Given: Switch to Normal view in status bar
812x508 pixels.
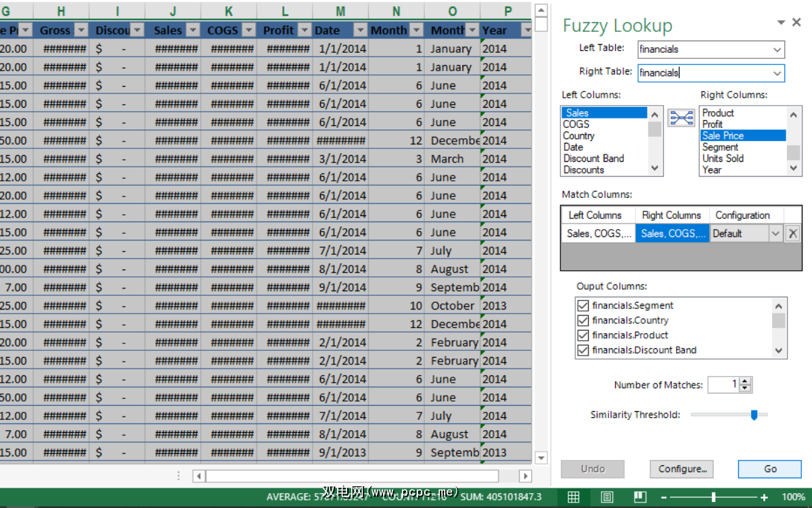Looking at the screenshot, I should point(573,497).
